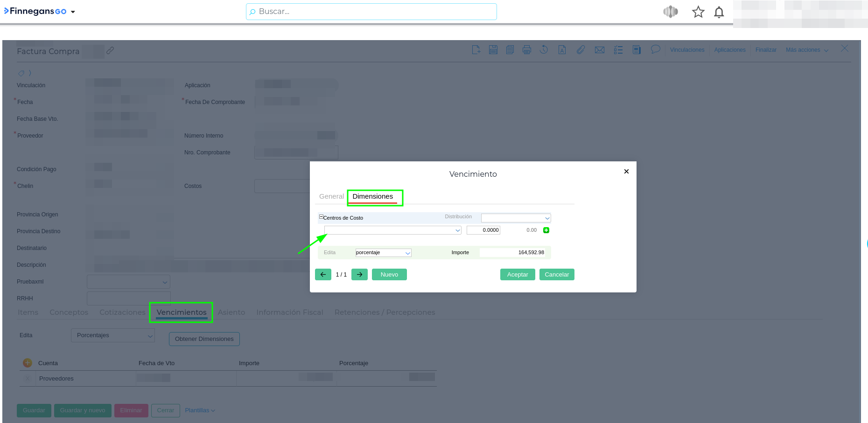
Task: Close the Vencimiento dialog
Action: [626, 172]
